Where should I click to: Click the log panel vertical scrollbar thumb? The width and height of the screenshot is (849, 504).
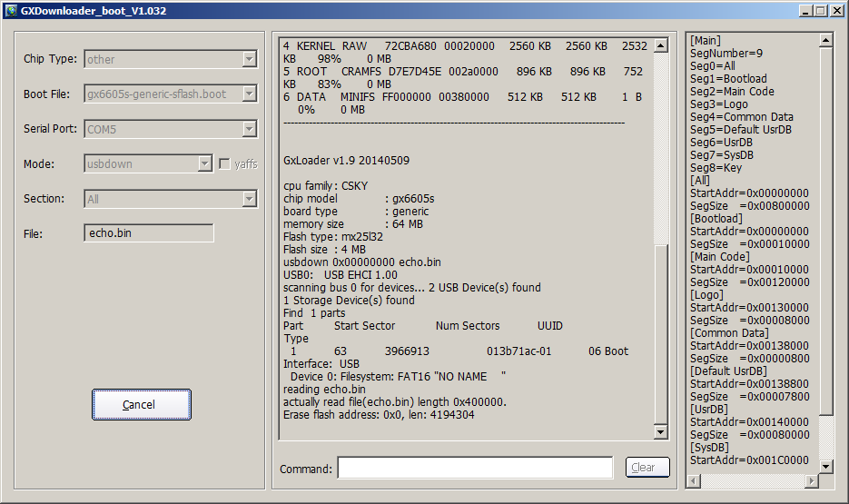point(660,334)
